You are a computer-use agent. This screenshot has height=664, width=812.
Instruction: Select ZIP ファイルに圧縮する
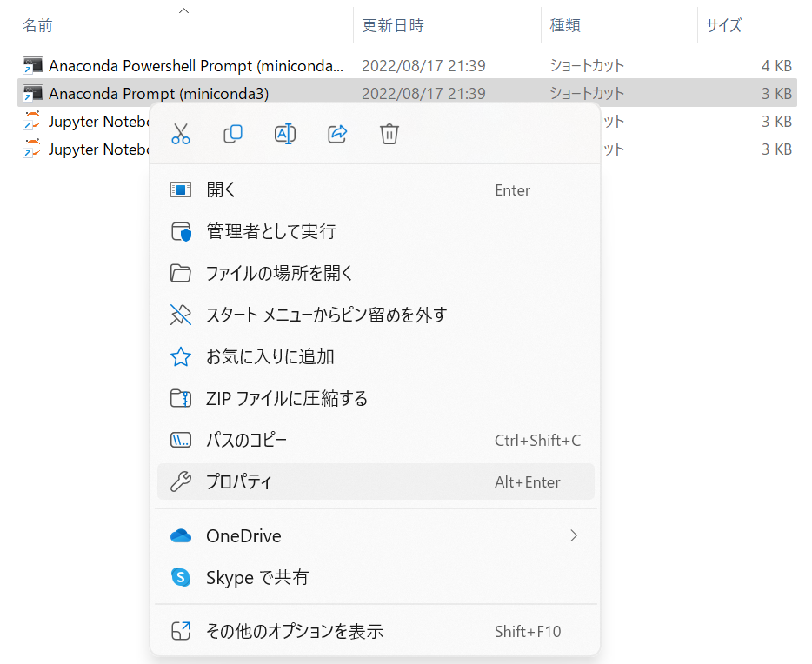376,399
